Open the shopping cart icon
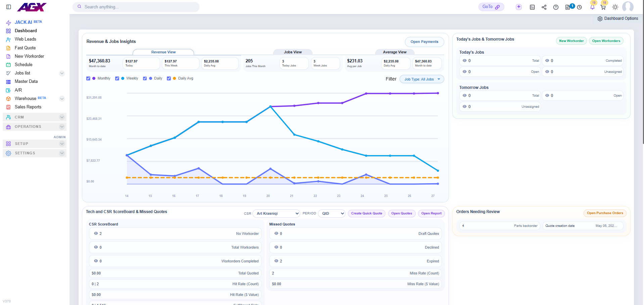This screenshot has width=644, height=305. (603, 7)
